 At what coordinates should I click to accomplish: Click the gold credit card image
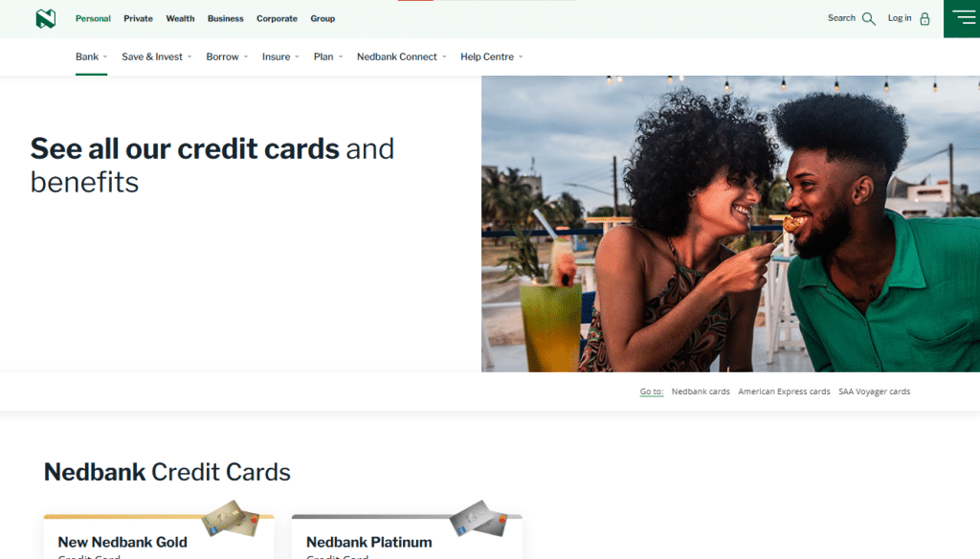[x=231, y=519]
